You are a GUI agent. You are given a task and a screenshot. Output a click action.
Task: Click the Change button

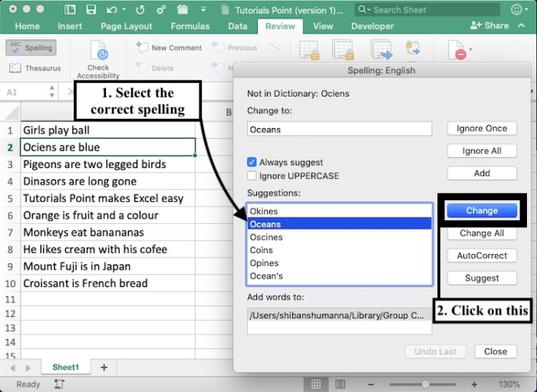tap(482, 210)
